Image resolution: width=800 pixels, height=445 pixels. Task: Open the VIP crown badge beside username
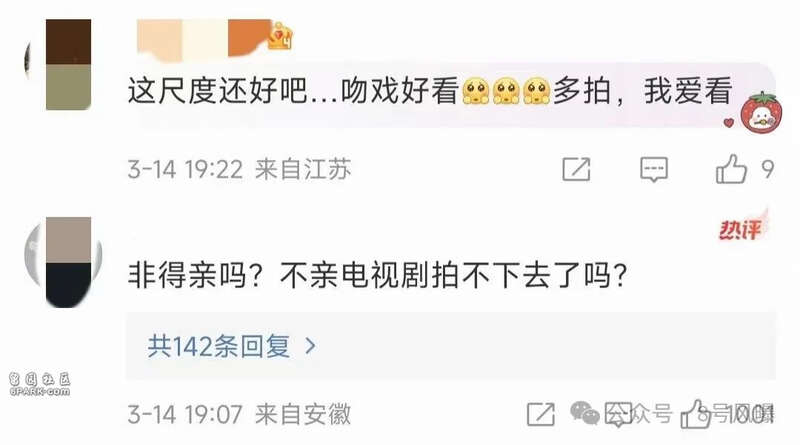(x=281, y=37)
